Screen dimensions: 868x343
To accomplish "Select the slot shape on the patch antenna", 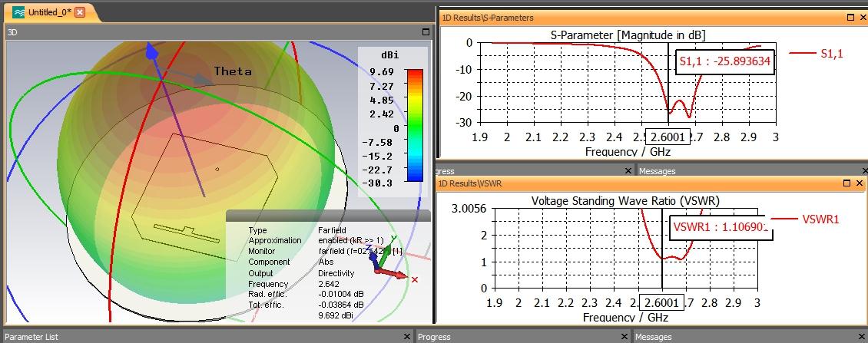I will pos(186,233).
